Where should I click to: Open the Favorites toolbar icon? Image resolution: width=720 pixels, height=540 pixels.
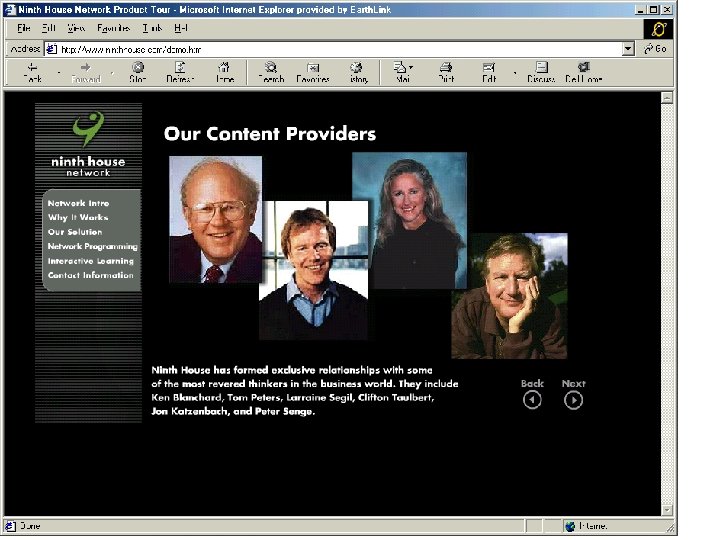tap(313, 68)
